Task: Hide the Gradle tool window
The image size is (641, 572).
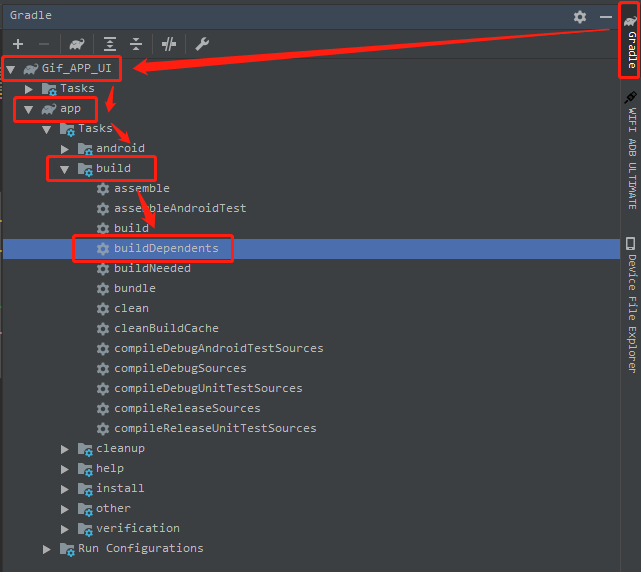Action: (606, 17)
